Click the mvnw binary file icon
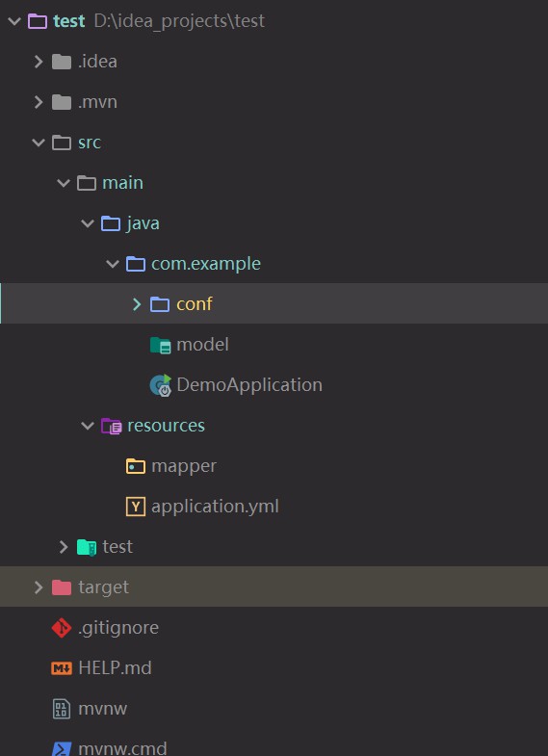This screenshot has height=756, width=548. pyautogui.click(x=62, y=709)
